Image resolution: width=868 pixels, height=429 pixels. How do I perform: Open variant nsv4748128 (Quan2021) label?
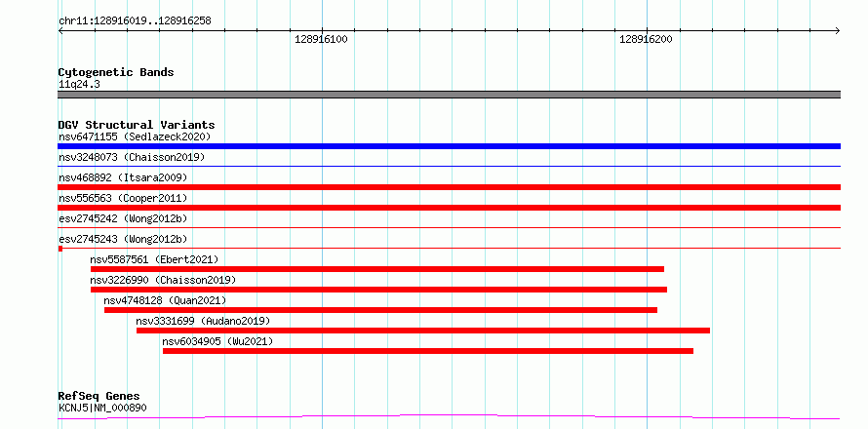click(165, 300)
